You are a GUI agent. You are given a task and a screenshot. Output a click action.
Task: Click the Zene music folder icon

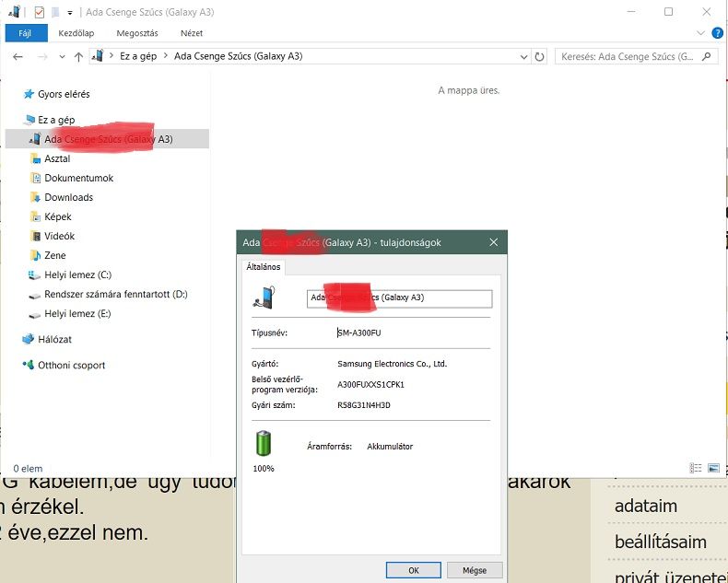pyautogui.click(x=35, y=255)
